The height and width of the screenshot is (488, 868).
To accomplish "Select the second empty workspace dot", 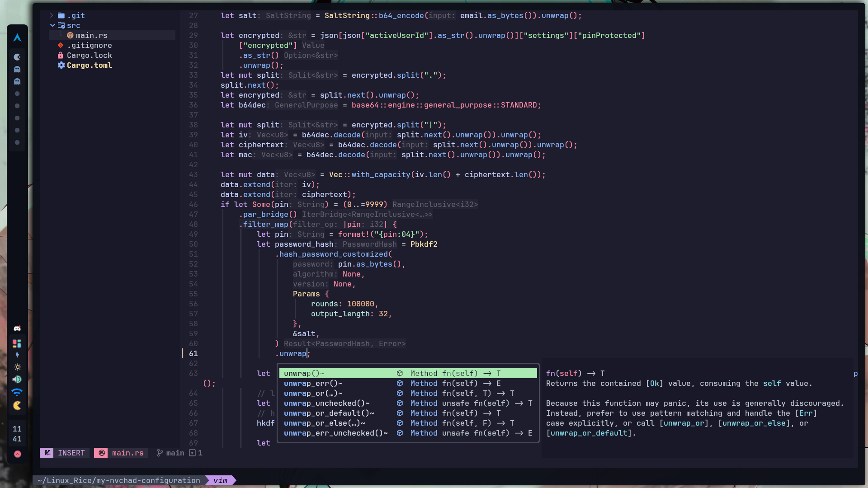I will [17, 106].
